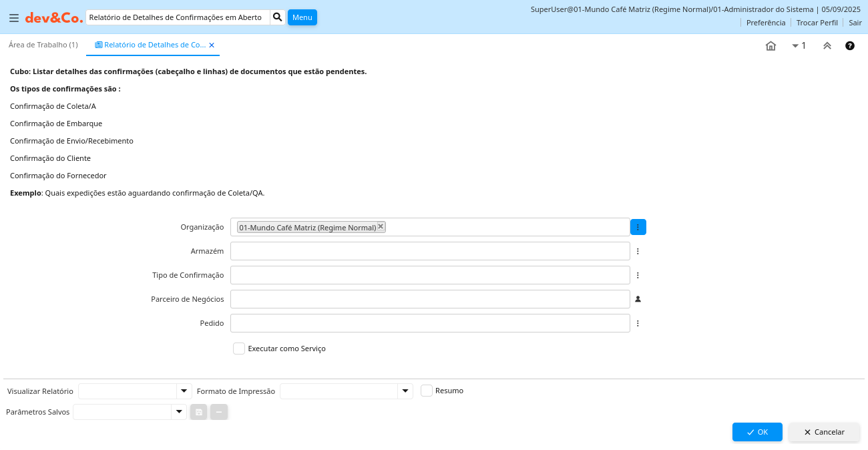
Task: Click the help question mark icon
Action: (x=849, y=46)
